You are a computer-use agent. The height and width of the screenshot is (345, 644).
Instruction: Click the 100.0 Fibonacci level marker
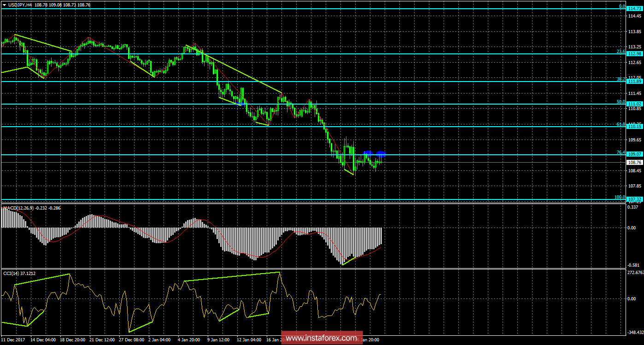pos(620,197)
